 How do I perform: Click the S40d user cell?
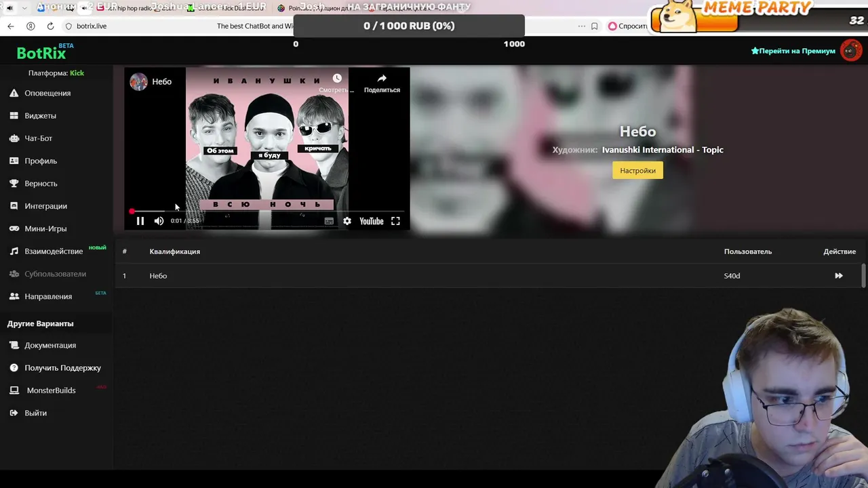pyautogui.click(x=732, y=276)
